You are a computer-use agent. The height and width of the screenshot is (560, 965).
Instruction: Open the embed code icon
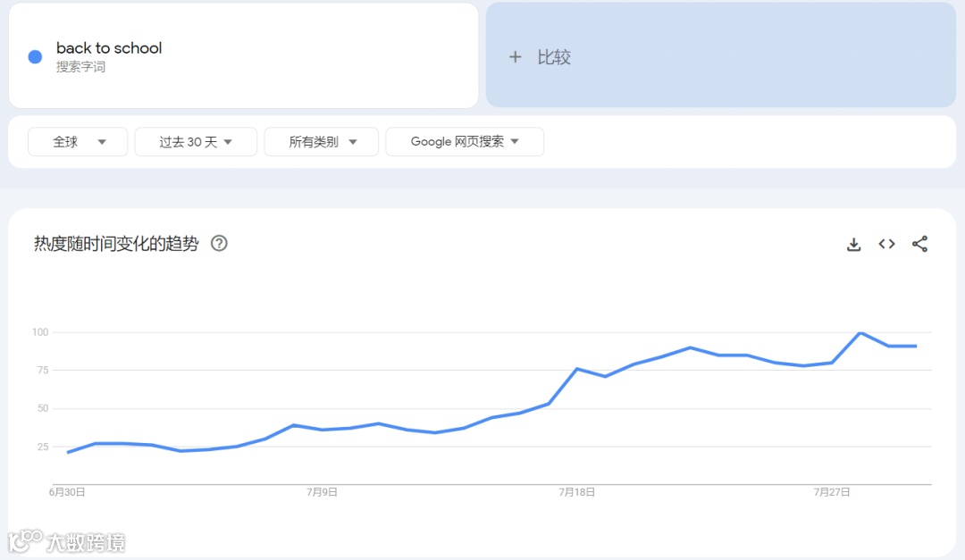(x=886, y=245)
